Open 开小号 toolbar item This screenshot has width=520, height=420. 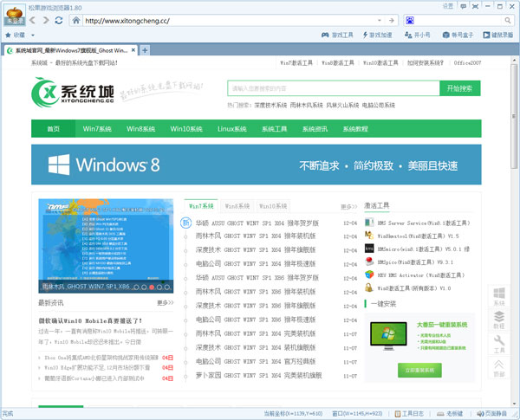(417, 35)
